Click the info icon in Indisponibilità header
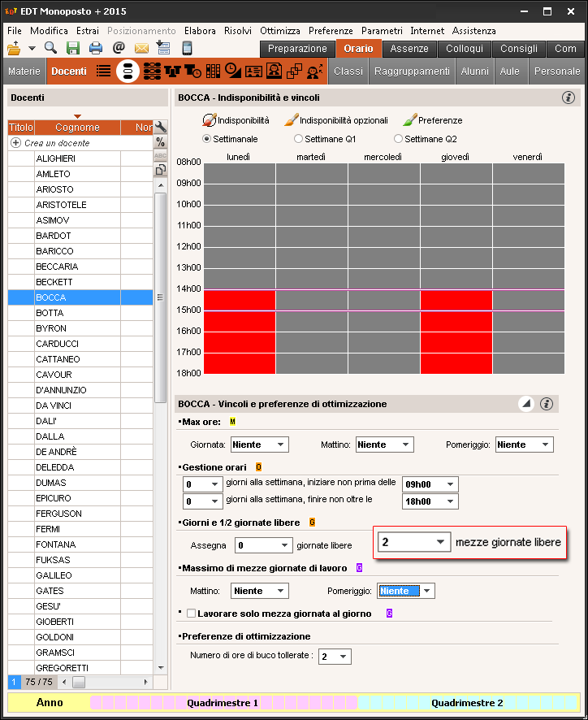The width and height of the screenshot is (588, 720). (x=569, y=98)
